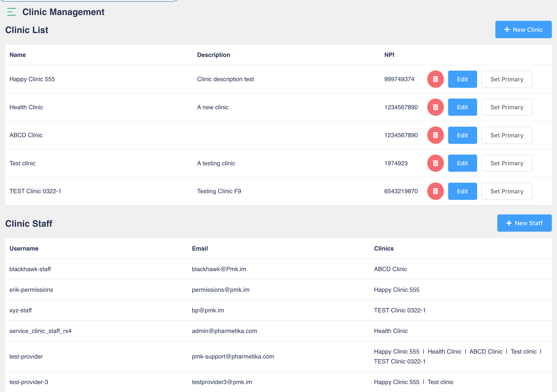Edit TEST Clinic 0322-1
The image size is (557, 392).
462,191
